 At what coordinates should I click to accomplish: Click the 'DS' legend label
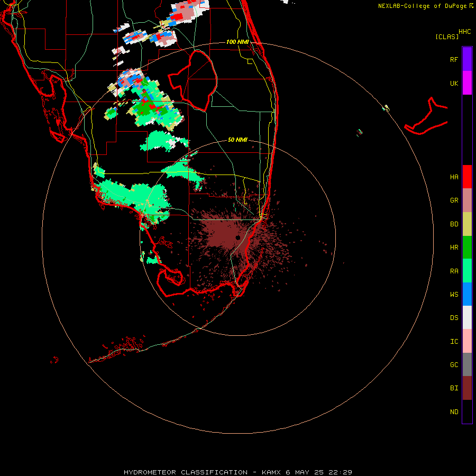pos(454,318)
